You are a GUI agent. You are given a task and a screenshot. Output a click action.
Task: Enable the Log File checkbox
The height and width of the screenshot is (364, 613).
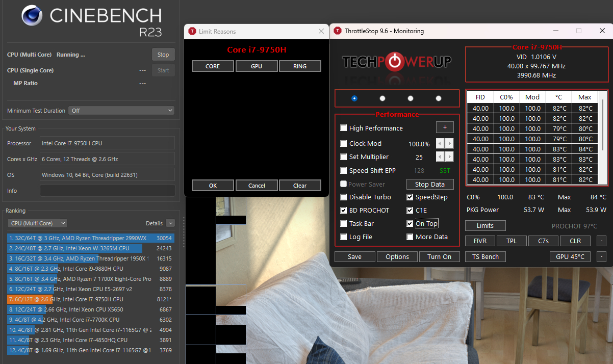(344, 237)
